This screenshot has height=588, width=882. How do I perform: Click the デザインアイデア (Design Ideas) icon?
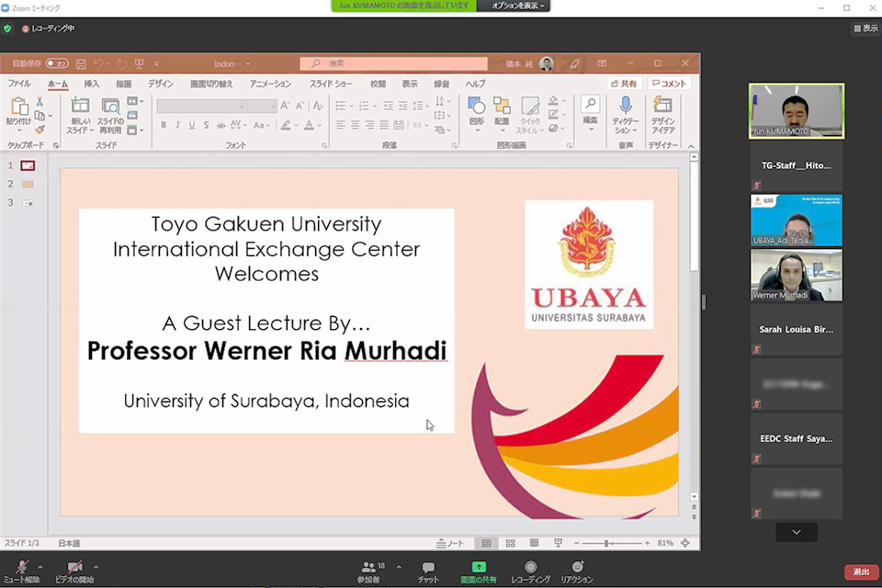pyautogui.click(x=662, y=105)
